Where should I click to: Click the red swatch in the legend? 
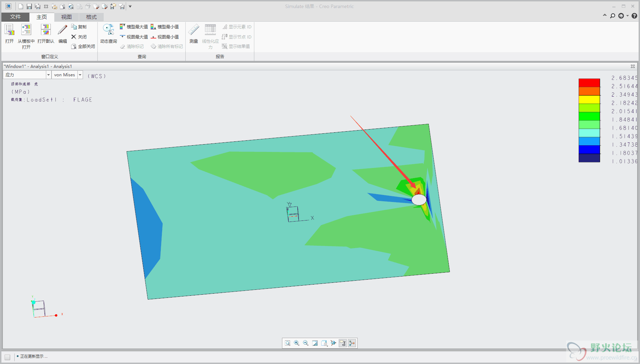(589, 83)
